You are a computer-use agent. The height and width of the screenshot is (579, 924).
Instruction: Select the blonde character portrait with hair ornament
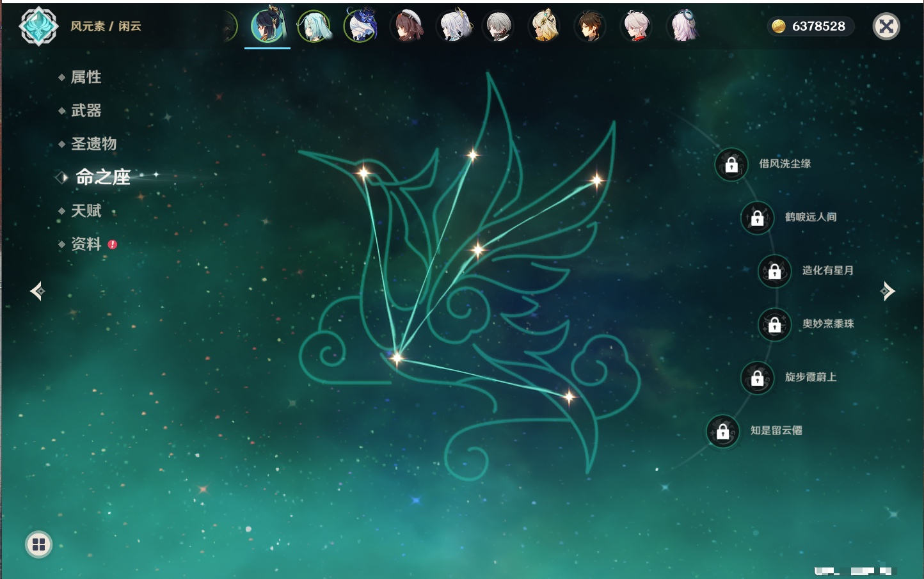coord(544,27)
